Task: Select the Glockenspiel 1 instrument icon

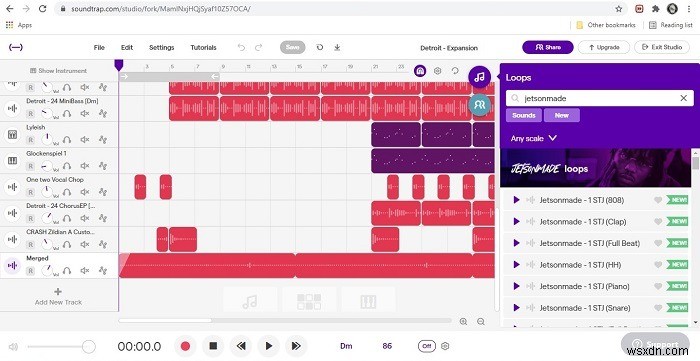Action: [x=12, y=161]
